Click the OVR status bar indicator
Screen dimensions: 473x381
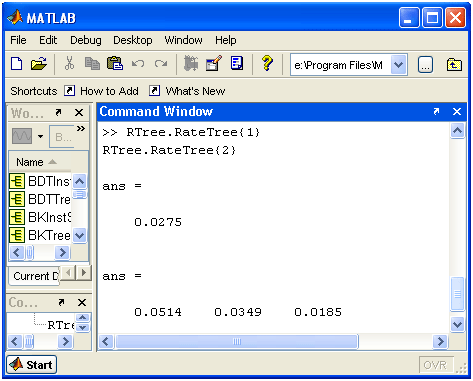(x=435, y=365)
